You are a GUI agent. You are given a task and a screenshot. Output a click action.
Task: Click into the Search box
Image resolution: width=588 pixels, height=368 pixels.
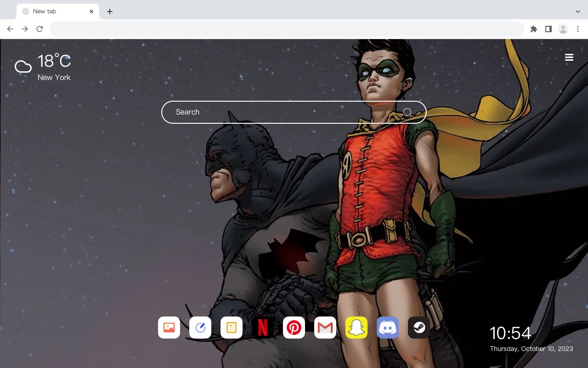tap(294, 112)
